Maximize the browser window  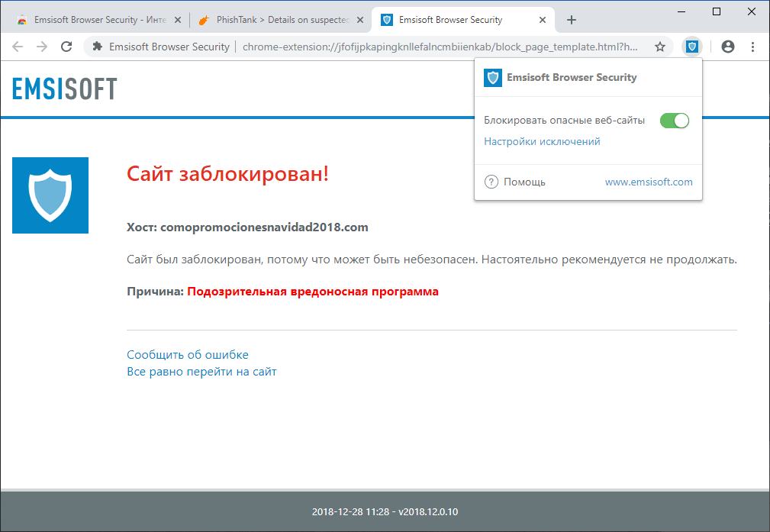[x=717, y=11]
